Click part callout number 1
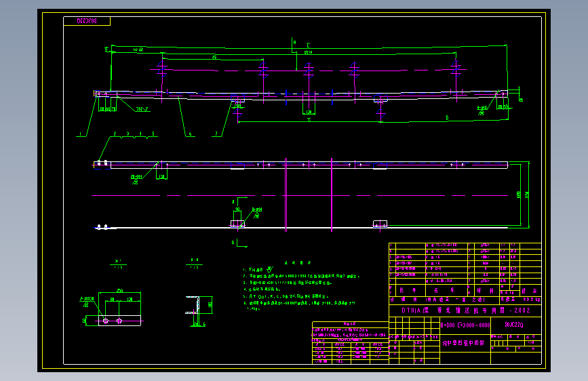This screenshot has width=588, height=381. tap(80, 134)
